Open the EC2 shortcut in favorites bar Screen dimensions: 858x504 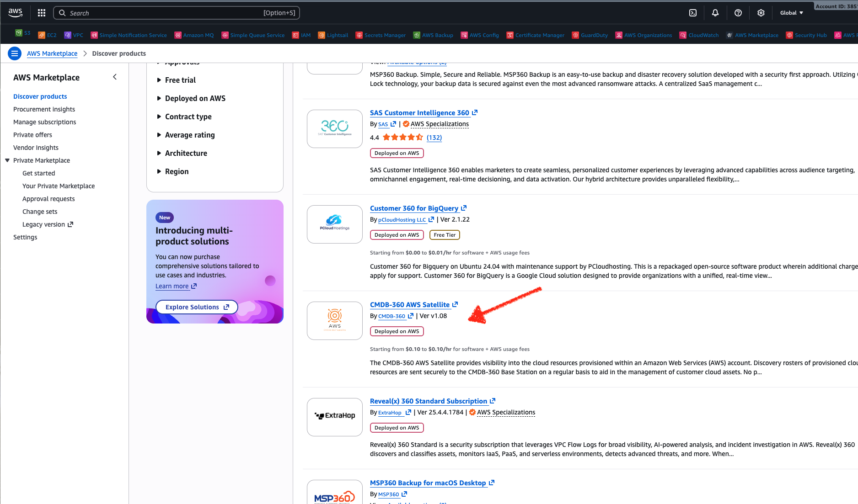click(47, 35)
